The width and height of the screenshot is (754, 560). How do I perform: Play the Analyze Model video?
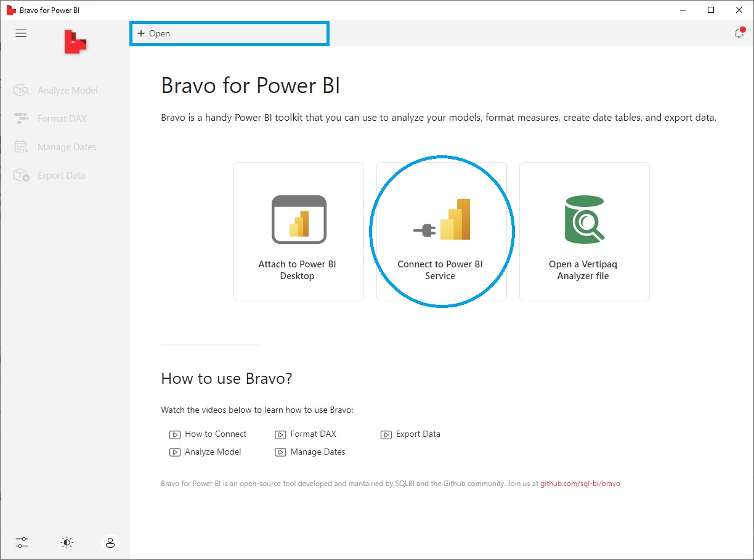[x=206, y=452]
